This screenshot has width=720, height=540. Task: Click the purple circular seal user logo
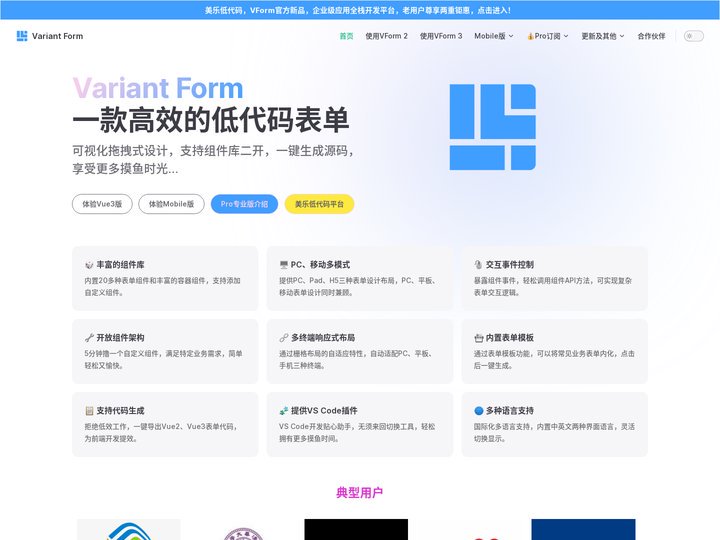point(243,534)
